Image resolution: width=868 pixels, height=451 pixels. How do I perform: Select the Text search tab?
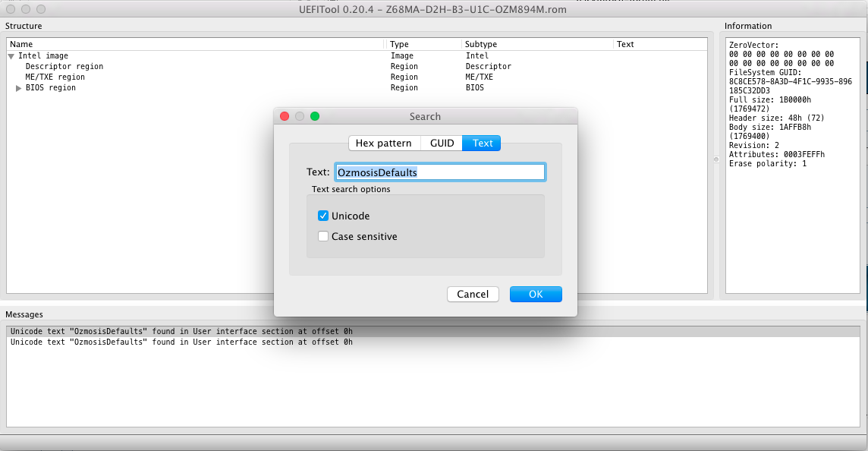coord(482,143)
